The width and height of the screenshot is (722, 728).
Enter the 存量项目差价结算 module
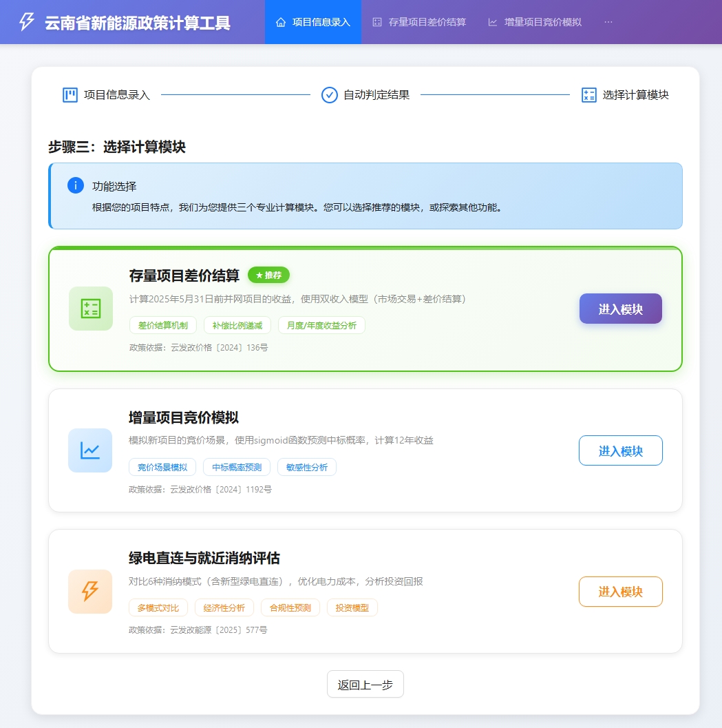620,309
